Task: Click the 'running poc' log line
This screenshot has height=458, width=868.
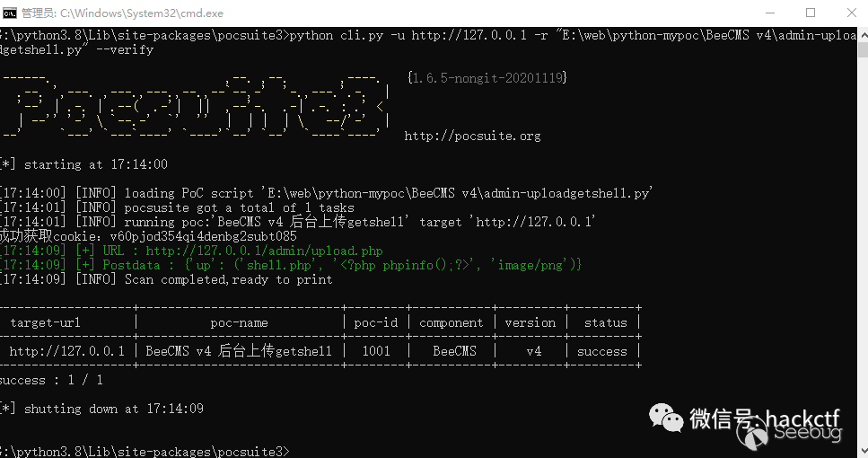Action: (298, 222)
